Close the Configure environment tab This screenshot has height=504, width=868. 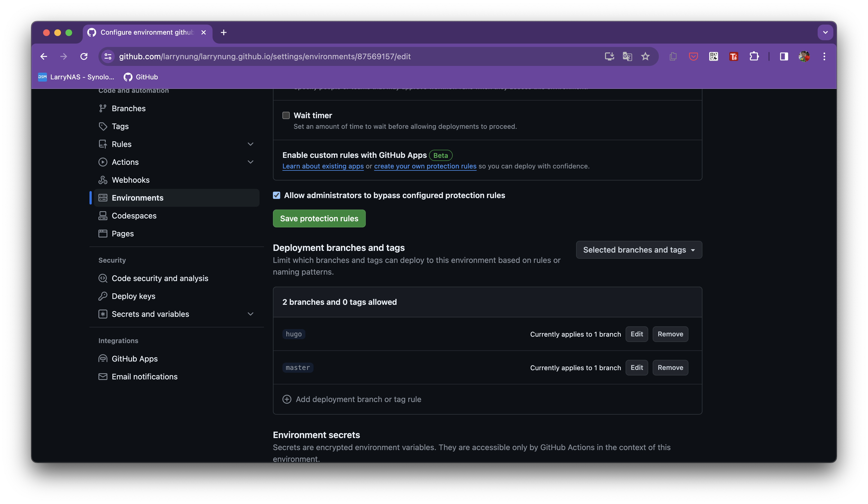coord(204,32)
